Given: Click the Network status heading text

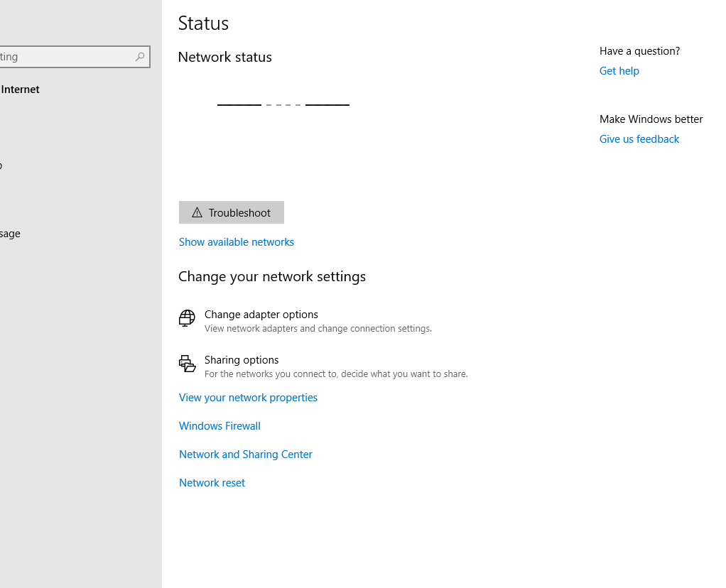Looking at the screenshot, I should coord(224,57).
